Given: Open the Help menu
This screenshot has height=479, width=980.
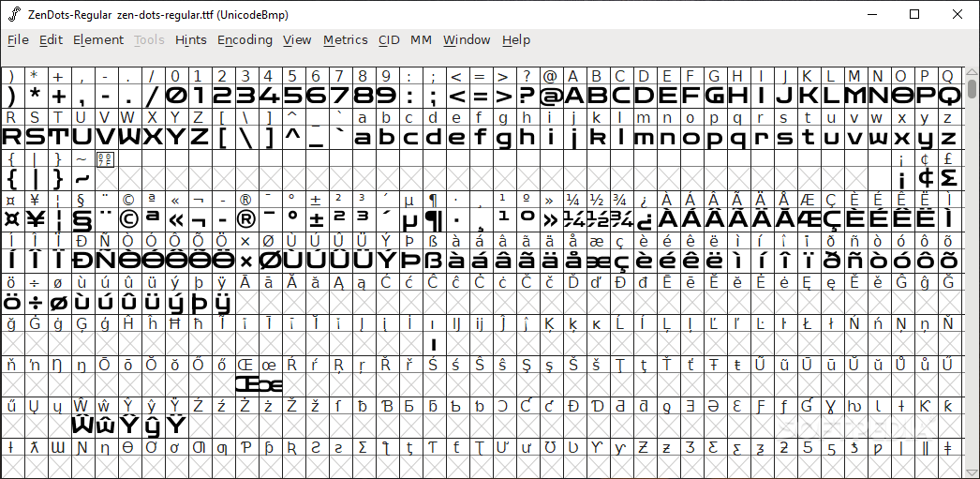Looking at the screenshot, I should 515,40.
